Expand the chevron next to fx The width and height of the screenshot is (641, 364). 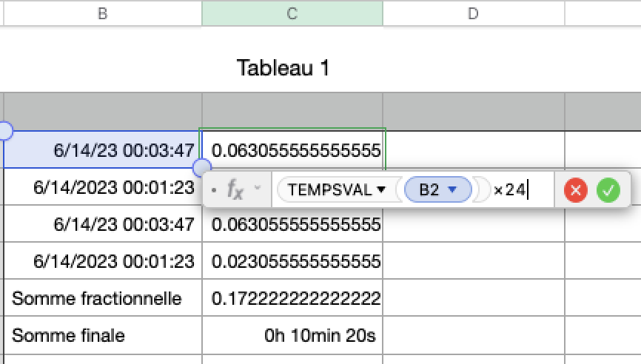[x=258, y=188]
